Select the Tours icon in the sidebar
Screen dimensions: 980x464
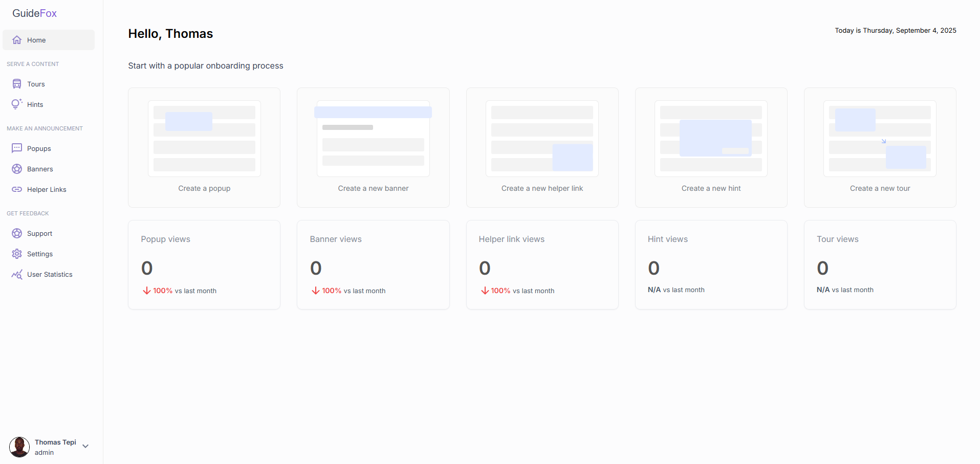click(17, 83)
